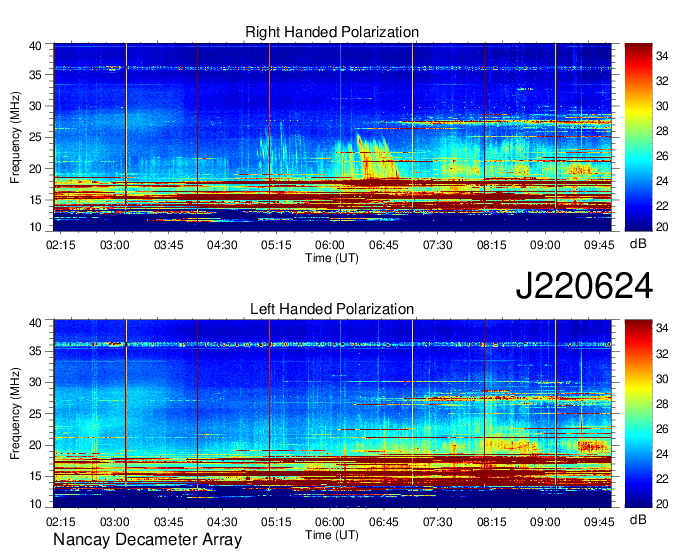
Task: Click the 28 dB value on the upper color bar
Action: (662, 131)
